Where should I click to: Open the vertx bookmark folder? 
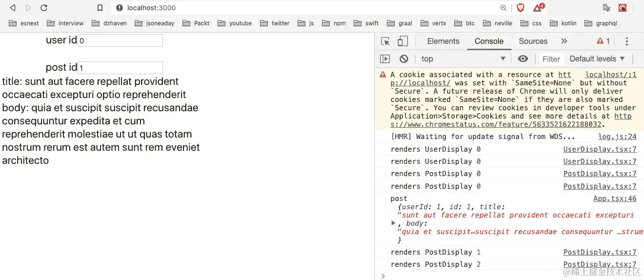(433, 23)
